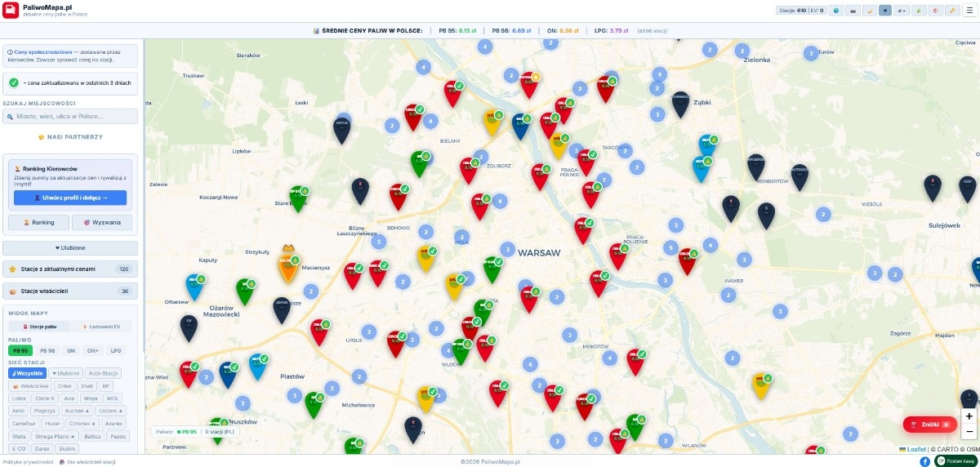Filter stations by Amic network
Screen dimensions: 980x467
point(18,411)
